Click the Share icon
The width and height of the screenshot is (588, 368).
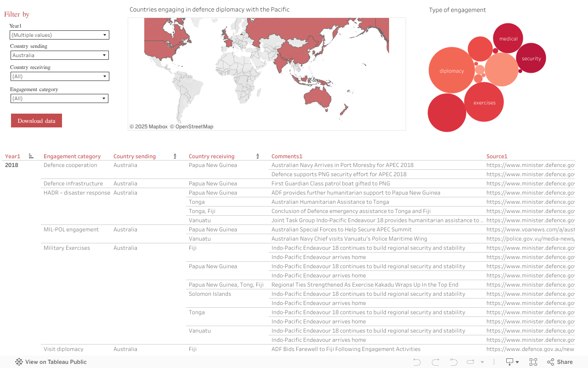tap(551, 362)
